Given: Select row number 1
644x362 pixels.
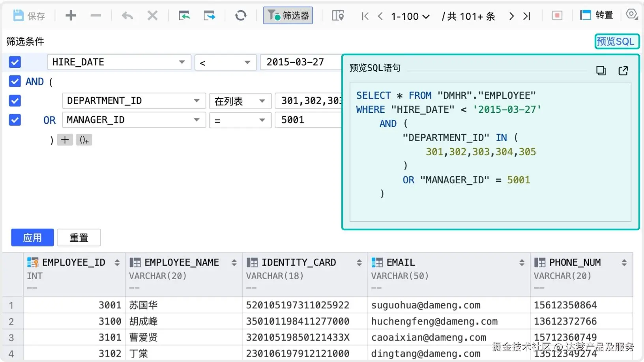Looking at the screenshot, I should 12,305.
